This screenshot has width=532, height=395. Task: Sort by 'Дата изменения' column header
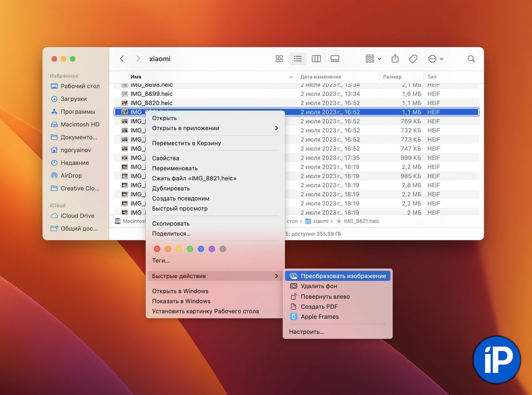(x=321, y=77)
